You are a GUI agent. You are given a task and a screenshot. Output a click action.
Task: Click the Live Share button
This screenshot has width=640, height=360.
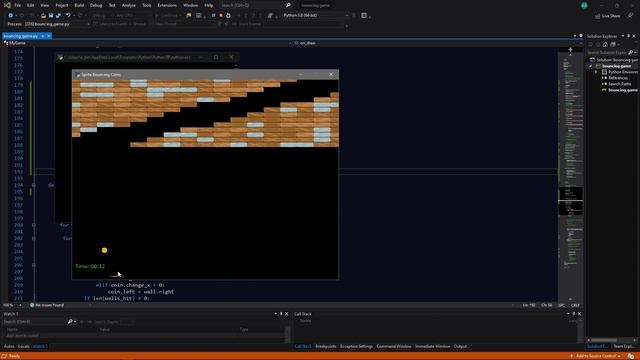click(608, 16)
